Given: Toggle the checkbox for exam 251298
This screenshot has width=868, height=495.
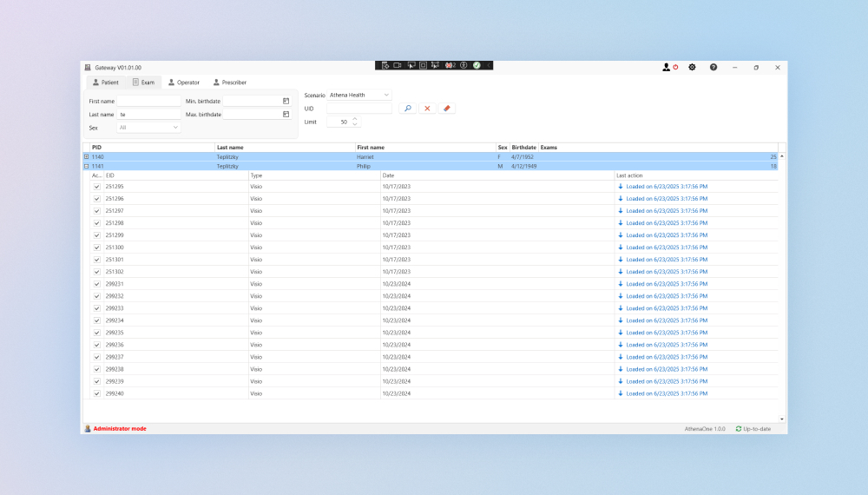Looking at the screenshot, I should tap(97, 223).
